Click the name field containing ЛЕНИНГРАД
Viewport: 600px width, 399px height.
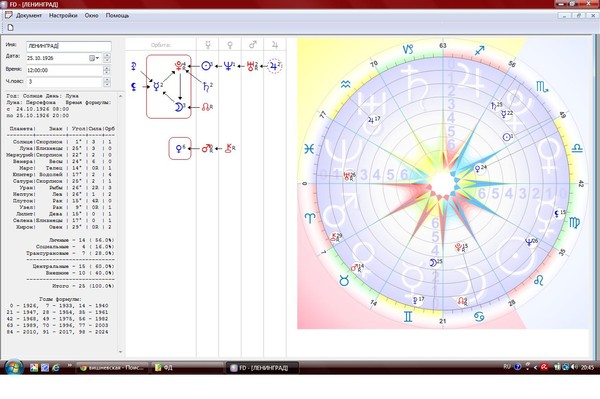coord(69,46)
